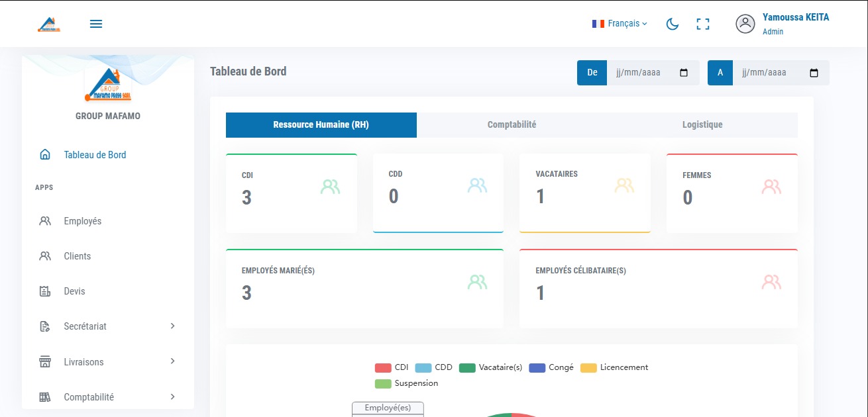
Task: Click the Comptabilité sidebar icon
Action: click(x=44, y=396)
